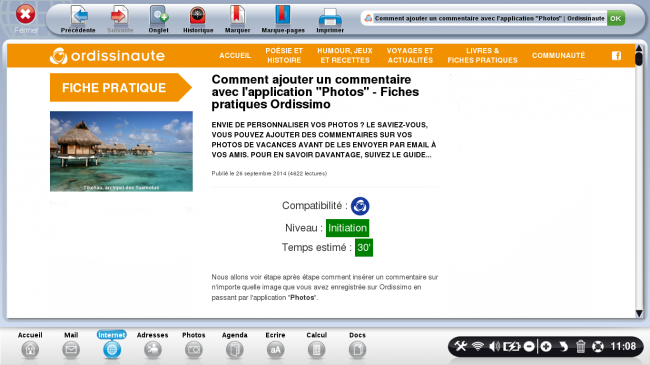Open the ACCUEIL menu item

[235, 56]
